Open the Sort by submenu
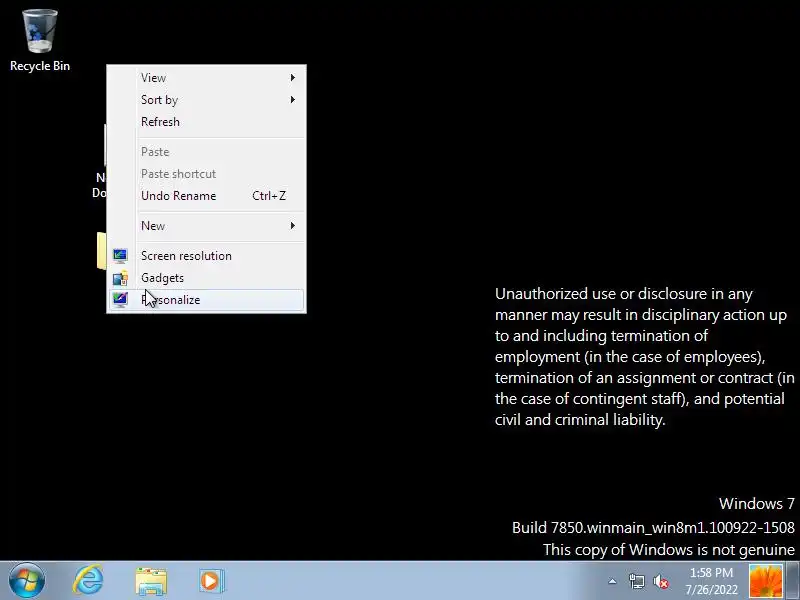Viewport: 800px width, 600px height. point(206,99)
